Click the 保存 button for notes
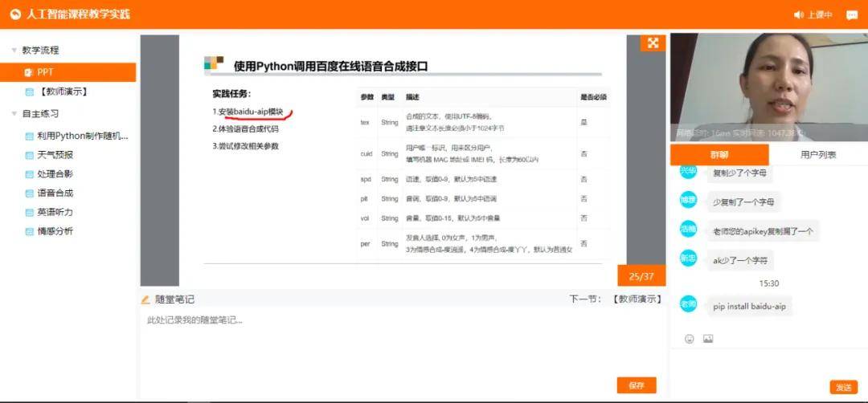 pos(637,386)
